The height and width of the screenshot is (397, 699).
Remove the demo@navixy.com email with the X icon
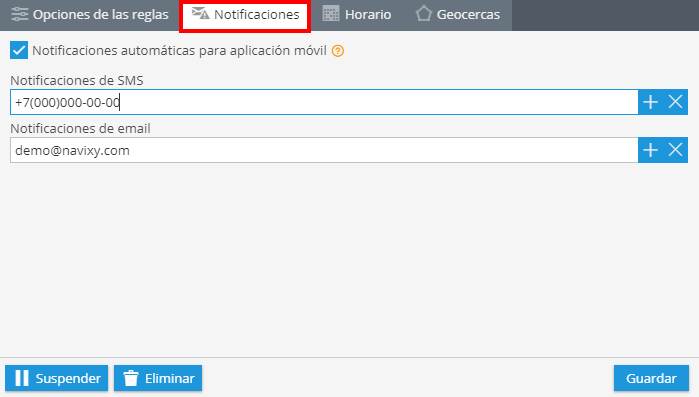[675, 150]
